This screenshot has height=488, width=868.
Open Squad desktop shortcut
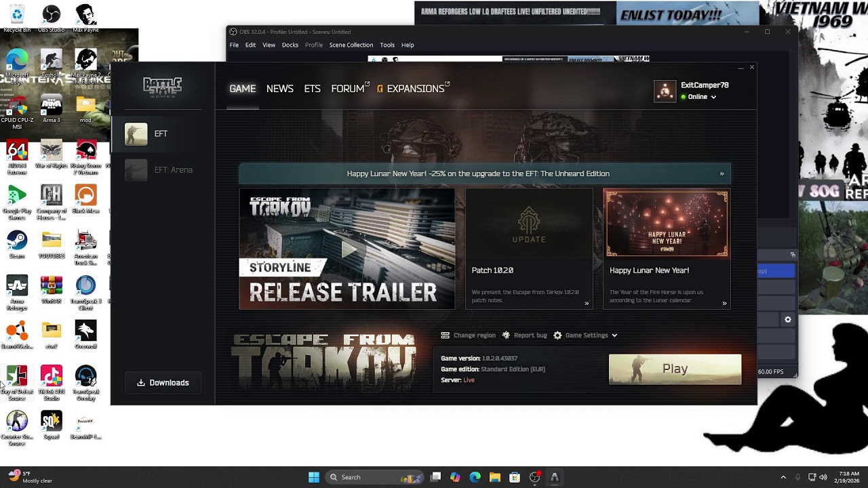click(x=52, y=426)
